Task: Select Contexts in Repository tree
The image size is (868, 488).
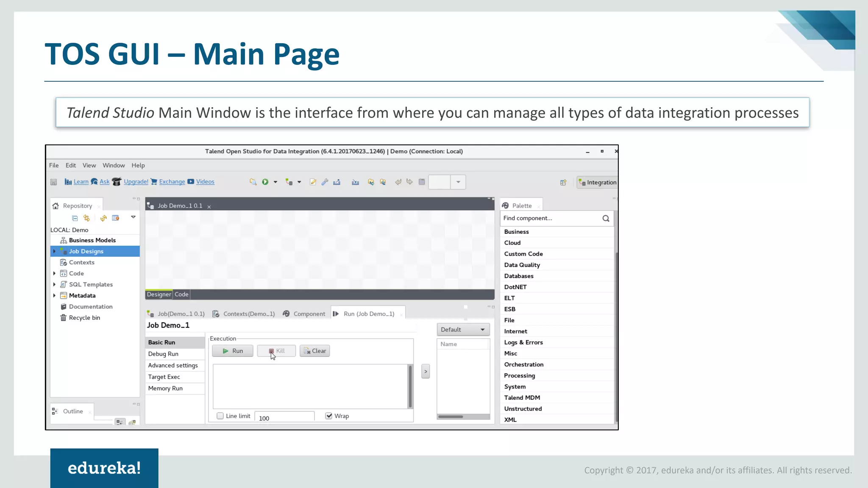Action: click(x=81, y=262)
